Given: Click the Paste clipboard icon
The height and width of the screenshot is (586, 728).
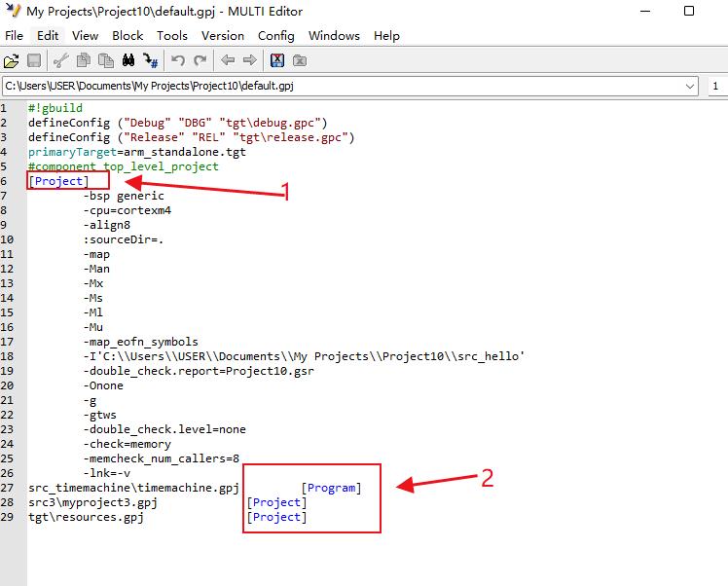Looking at the screenshot, I should [x=106, y=60].
